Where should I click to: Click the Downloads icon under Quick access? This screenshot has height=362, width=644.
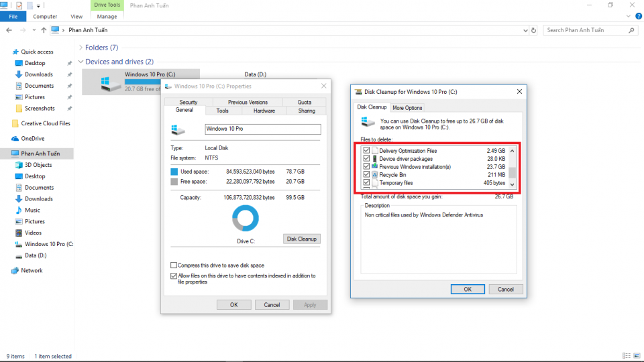(19, 74)
